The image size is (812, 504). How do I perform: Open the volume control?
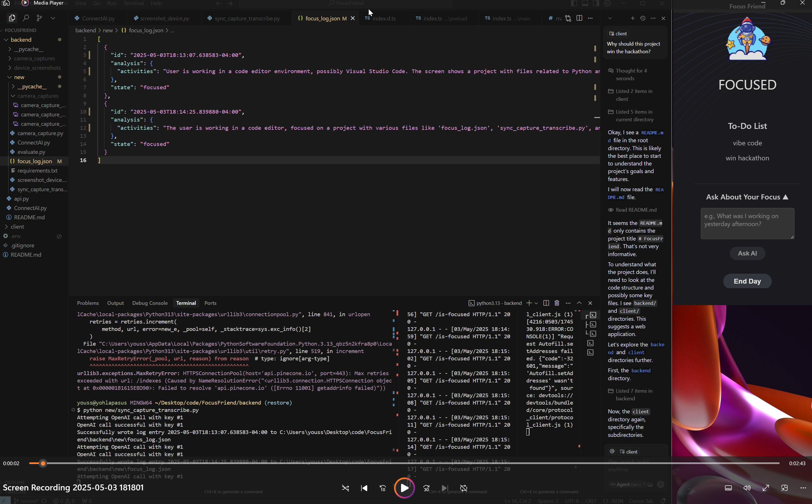[x=747, y=488]
